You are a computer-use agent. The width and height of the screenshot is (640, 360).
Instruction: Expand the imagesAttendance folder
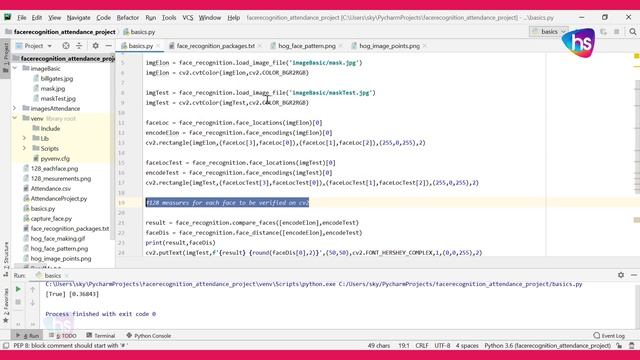[x=15, y=108]
